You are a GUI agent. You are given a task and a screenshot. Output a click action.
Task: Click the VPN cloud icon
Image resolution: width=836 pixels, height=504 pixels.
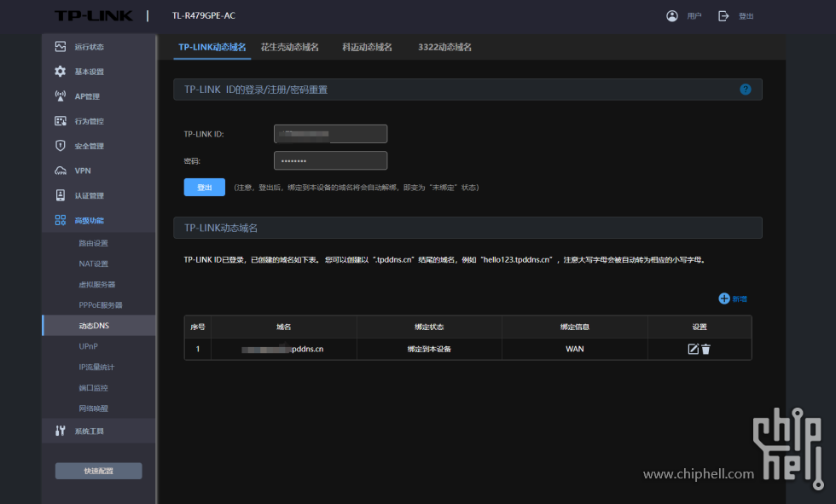click(61, 171)
